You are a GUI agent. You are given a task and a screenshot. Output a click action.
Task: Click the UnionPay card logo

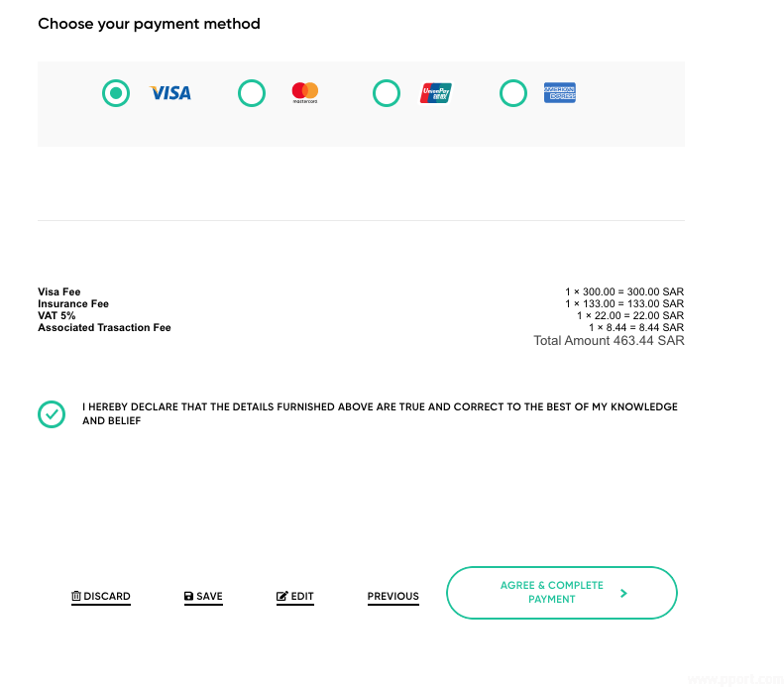(436, 93)
